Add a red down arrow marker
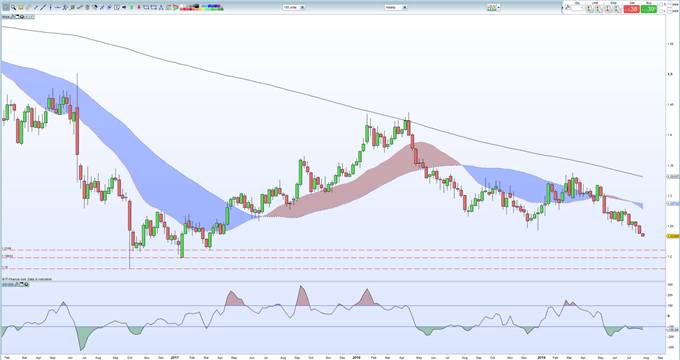The image size is (680, 360). click(x=139, y=7)
